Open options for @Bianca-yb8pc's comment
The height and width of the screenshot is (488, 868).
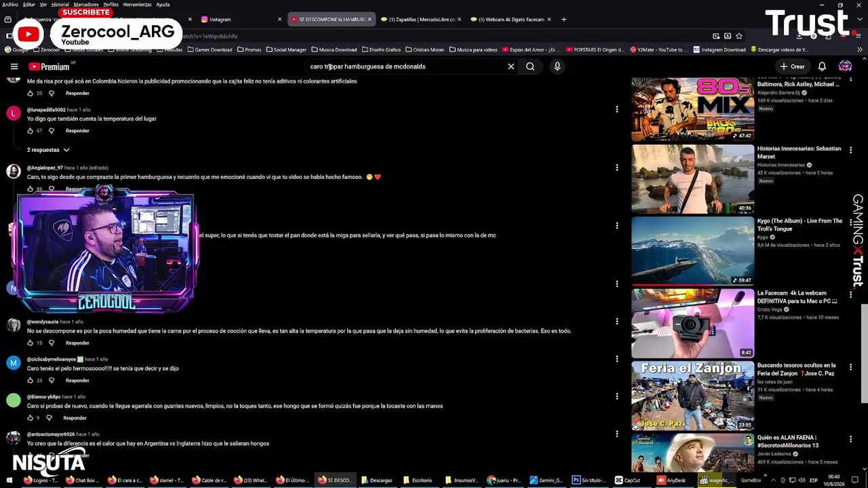(x=616, y=396)
